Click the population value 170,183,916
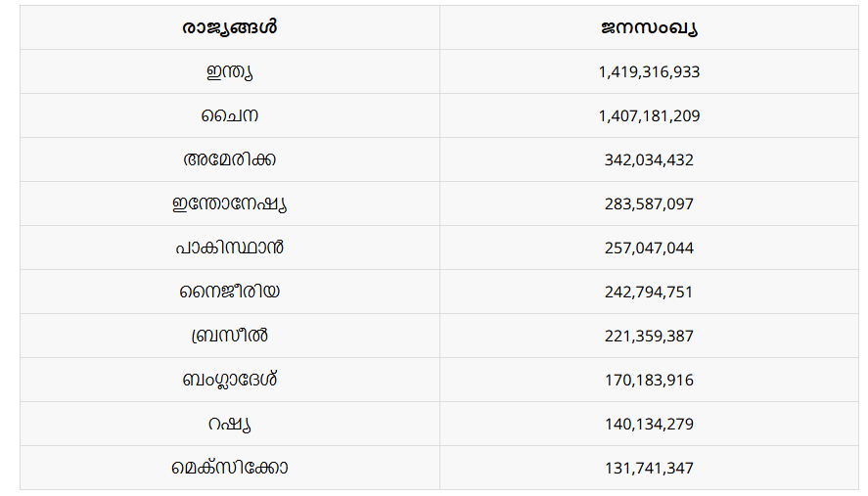 [649, 380]
